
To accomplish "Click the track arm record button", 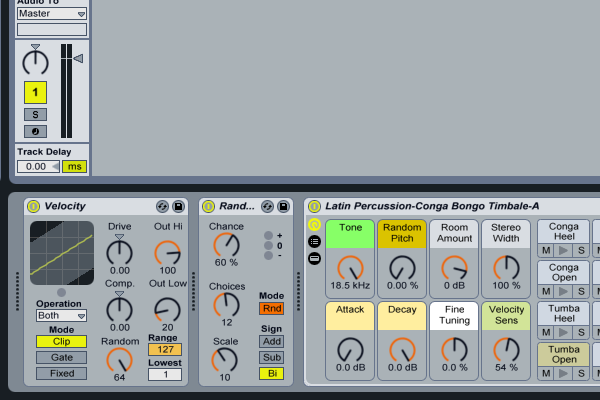I will 35,131.
